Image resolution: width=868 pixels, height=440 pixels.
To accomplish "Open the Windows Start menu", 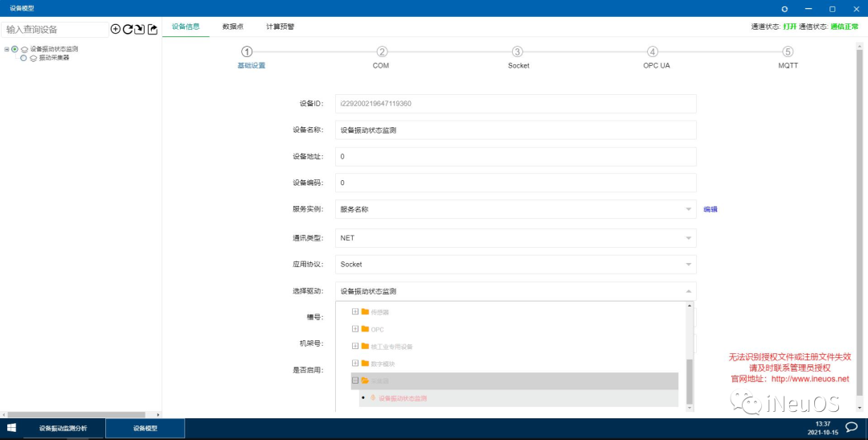I will tap(11, 428).
